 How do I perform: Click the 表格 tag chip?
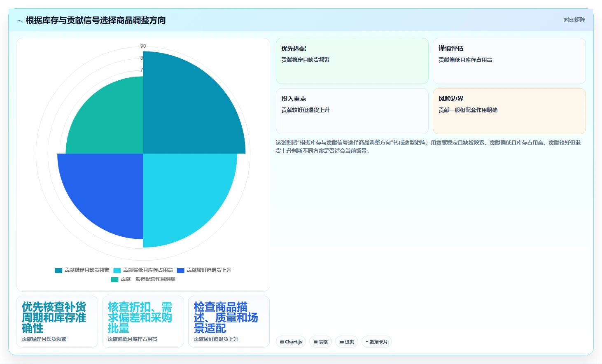tap(320, 342)
